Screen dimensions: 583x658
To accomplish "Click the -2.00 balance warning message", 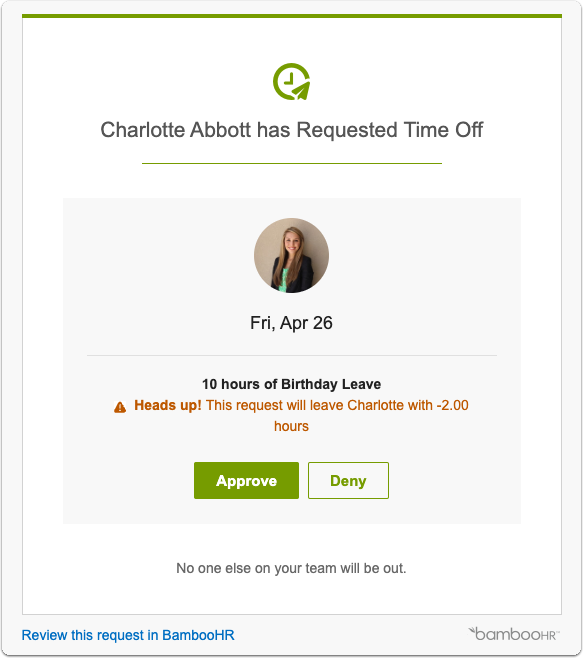I will click(337, 405).
